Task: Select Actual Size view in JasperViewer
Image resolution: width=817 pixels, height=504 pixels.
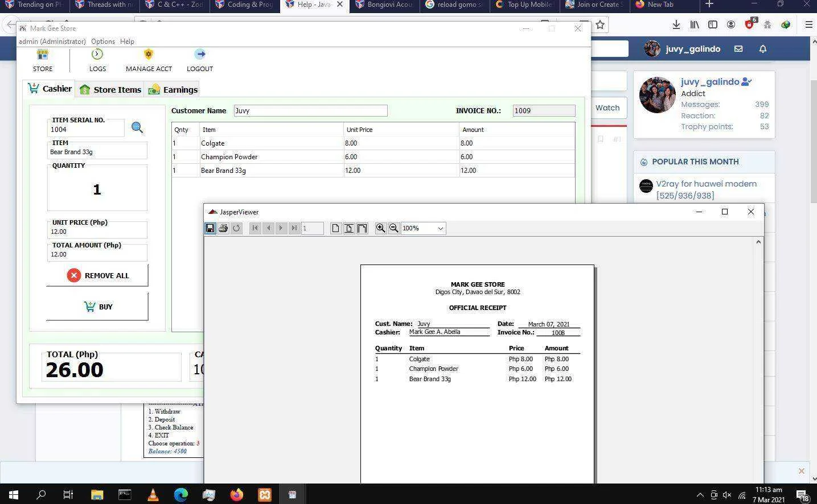Action: [x=335, y=228]
